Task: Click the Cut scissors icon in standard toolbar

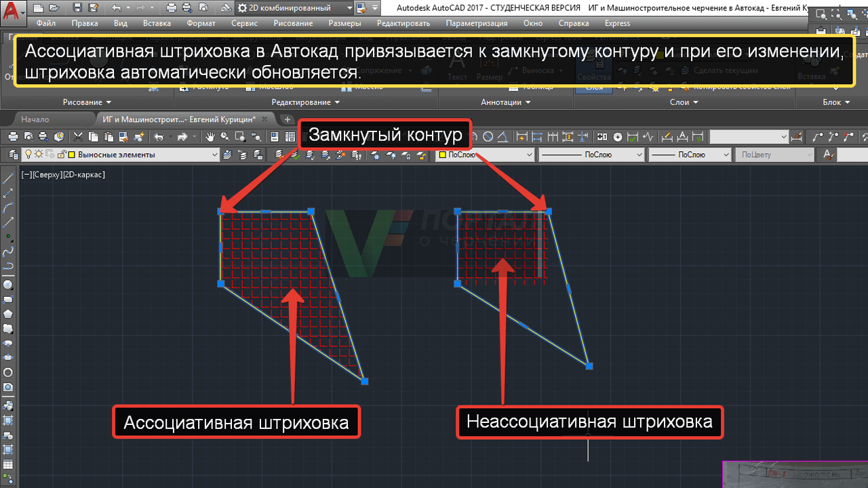Action: (x=79, y=137)
